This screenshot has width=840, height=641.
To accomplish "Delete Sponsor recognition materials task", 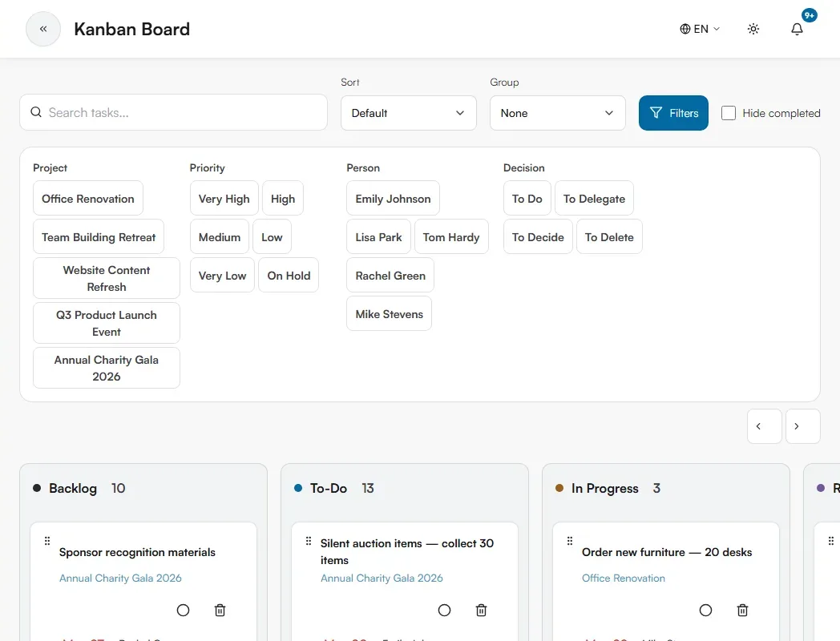I will 220,610.
